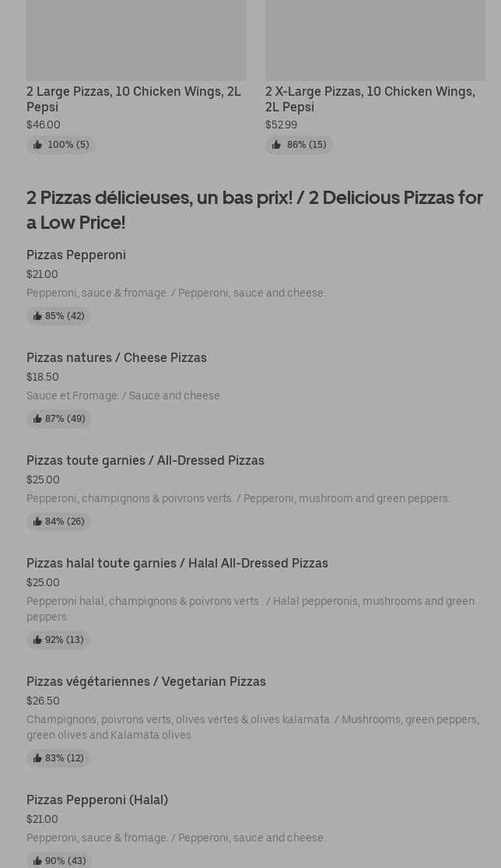The image size is (501, 868).
Task: Open 2 X-Large Pizzas, 10 Chicken Wings combo
Action: (370, 99)
